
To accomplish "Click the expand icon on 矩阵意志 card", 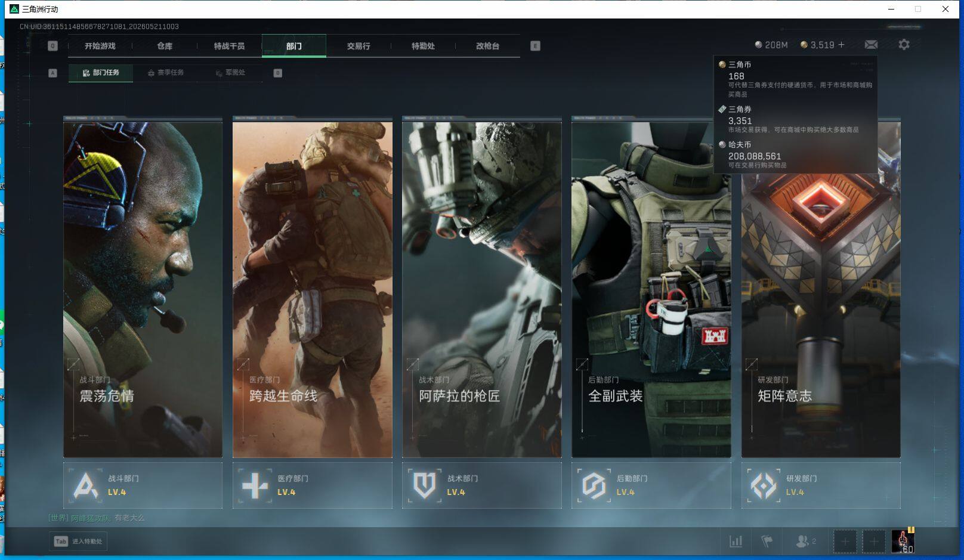I will pos(752,364).
